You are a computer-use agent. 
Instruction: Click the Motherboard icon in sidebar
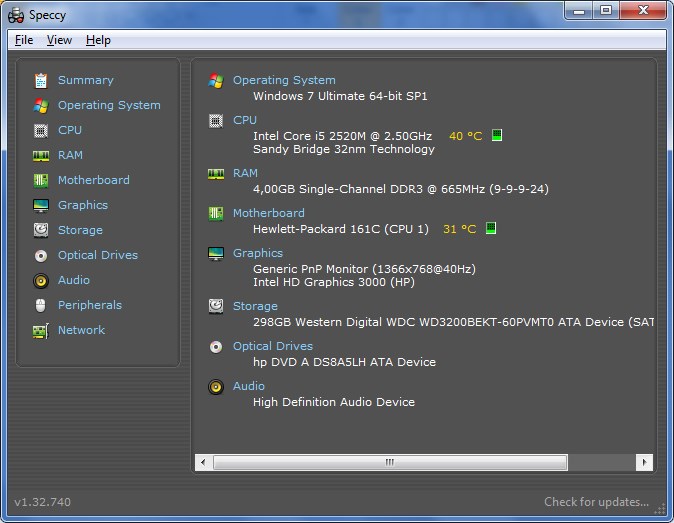[x=41, y=180]
